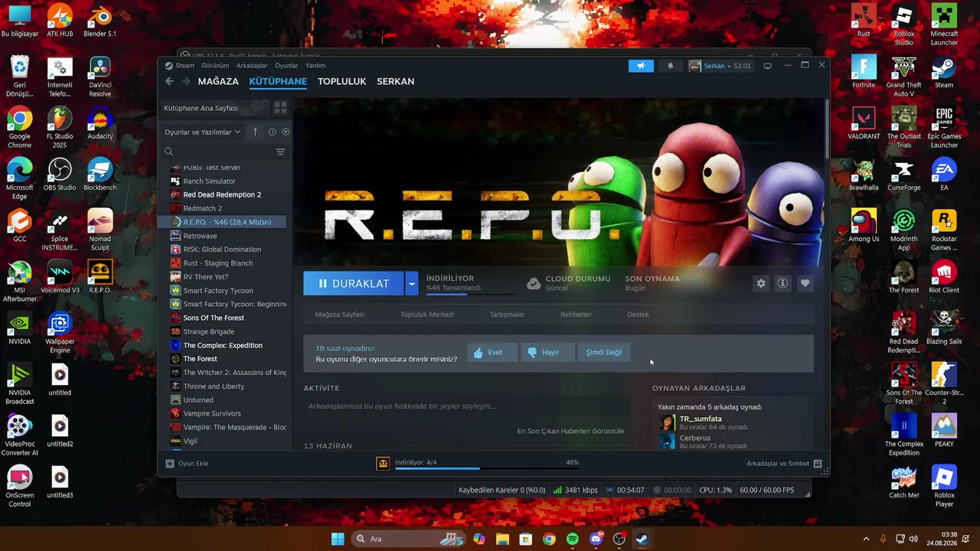Open the Arkadaşlar menu
This screenshot has width=980, height=551.
coord(251,66)
